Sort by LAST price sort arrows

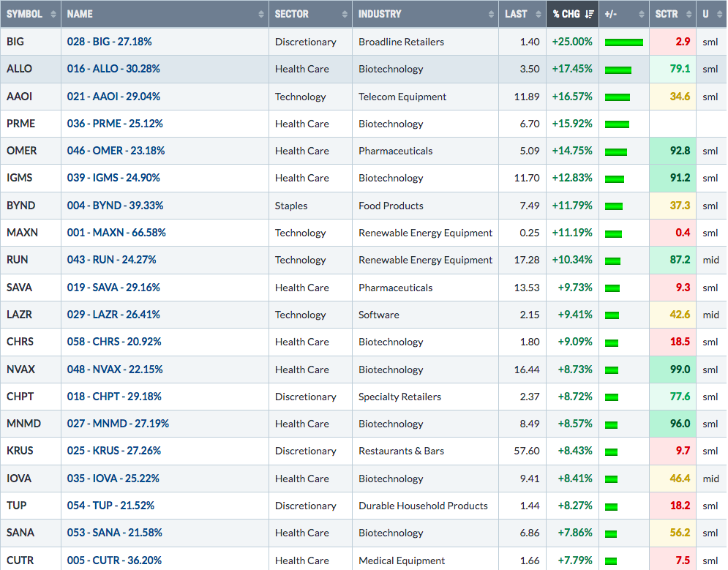(539, 15)
